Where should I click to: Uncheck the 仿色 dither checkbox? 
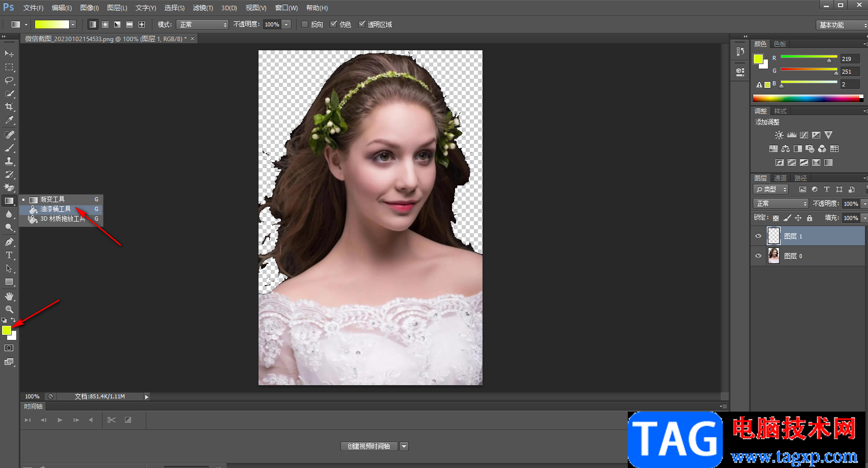[334, 24]
